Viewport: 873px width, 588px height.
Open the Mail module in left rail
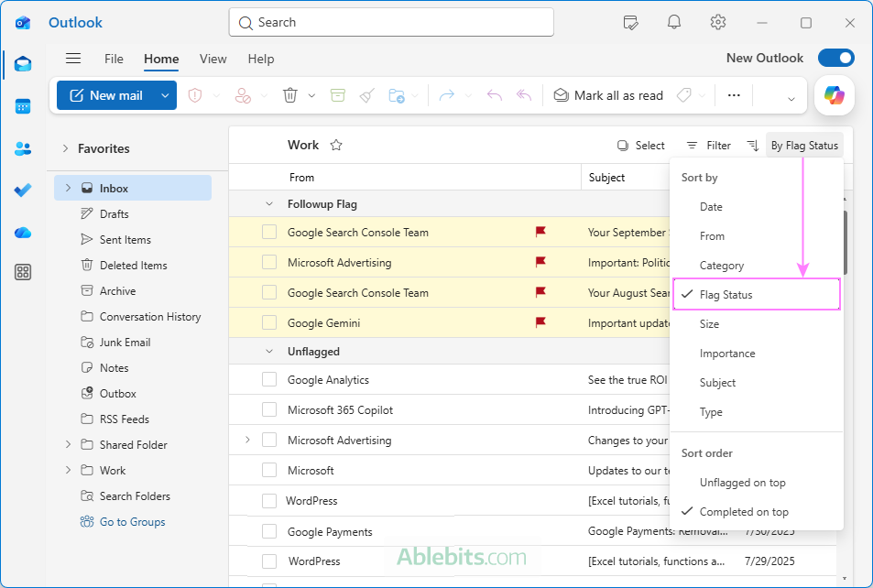[23, 64]
